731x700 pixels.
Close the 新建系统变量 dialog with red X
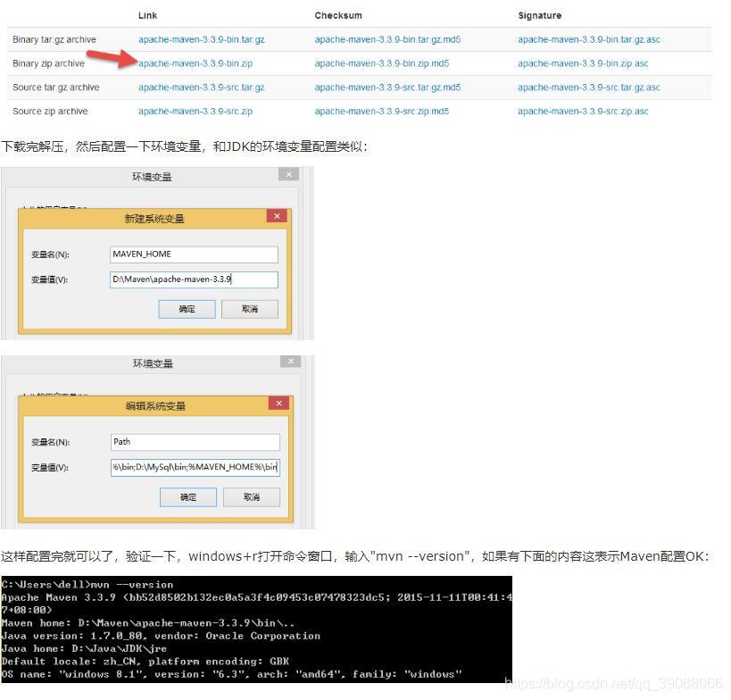pyautogui.click(x=277, y=216)
